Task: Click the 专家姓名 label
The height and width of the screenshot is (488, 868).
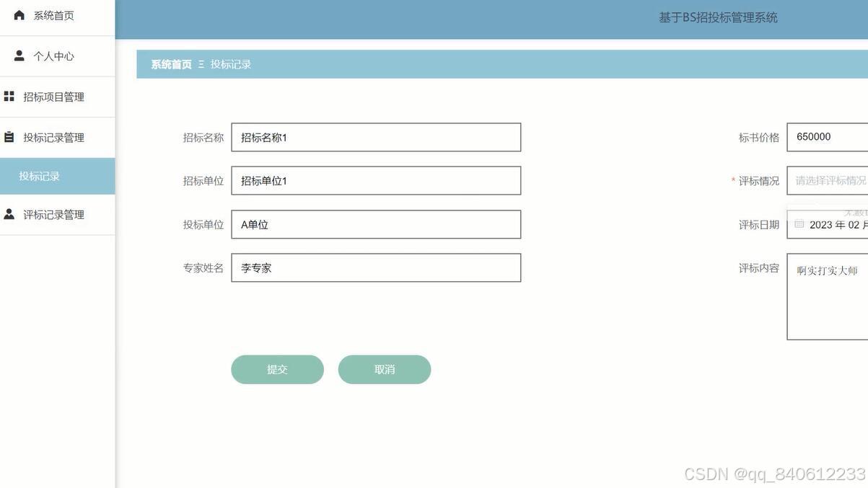Action: pyautogui.click(x=203, y=267)
